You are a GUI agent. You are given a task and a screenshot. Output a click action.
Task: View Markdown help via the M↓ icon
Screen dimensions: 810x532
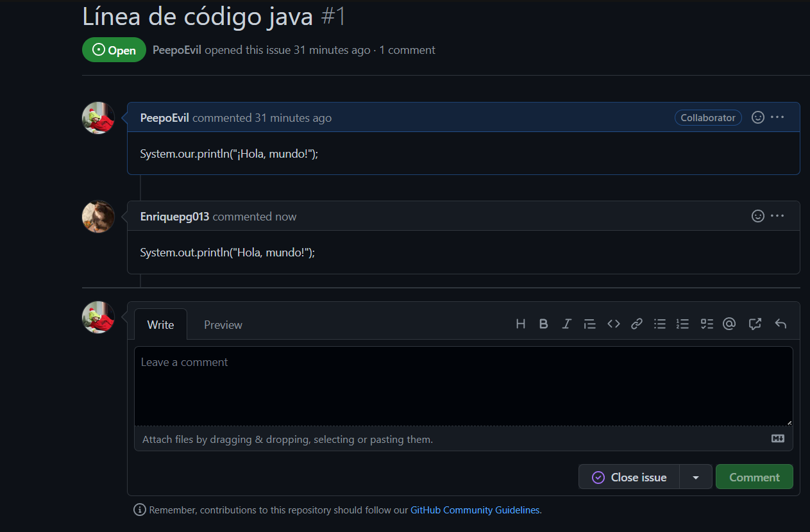point(777,438)
